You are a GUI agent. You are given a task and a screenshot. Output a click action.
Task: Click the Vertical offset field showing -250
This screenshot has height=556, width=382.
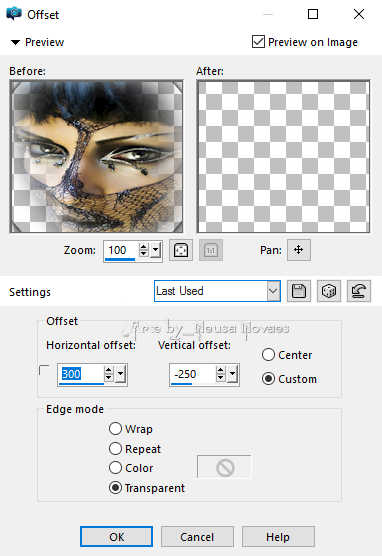coord(193,374)
